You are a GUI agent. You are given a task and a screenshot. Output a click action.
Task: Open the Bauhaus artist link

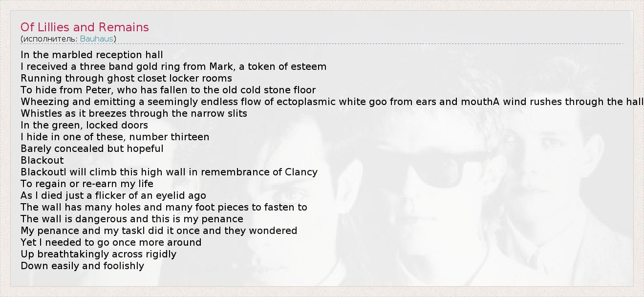click(97, 39)
